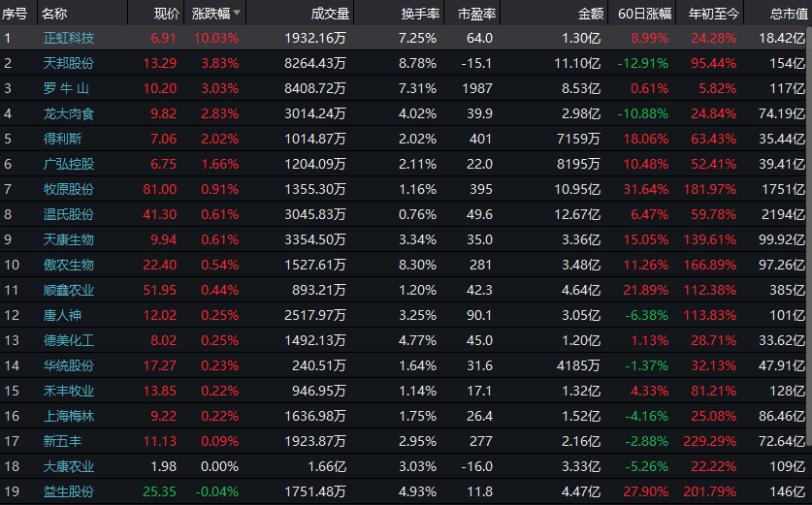Select price cell 1.98
812x505 pixels.
tap(164, 466)
